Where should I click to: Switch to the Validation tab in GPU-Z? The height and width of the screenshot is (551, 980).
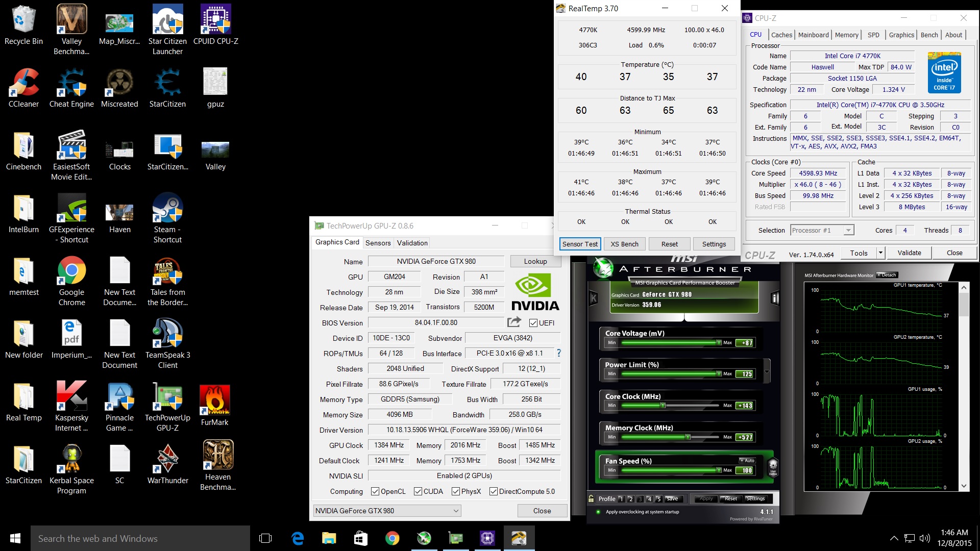click(412, 243)
